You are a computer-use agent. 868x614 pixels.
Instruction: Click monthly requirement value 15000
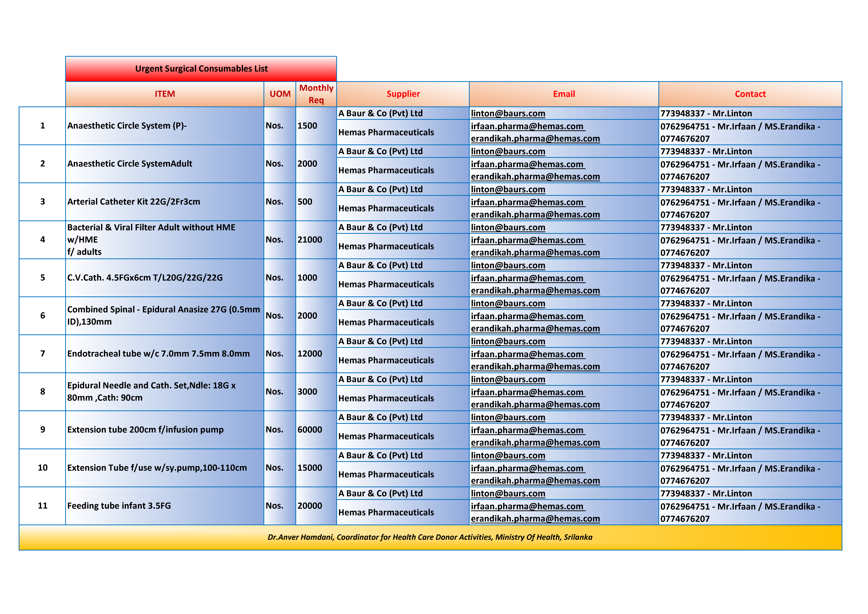pyautogui.click(x=316, y=468)
